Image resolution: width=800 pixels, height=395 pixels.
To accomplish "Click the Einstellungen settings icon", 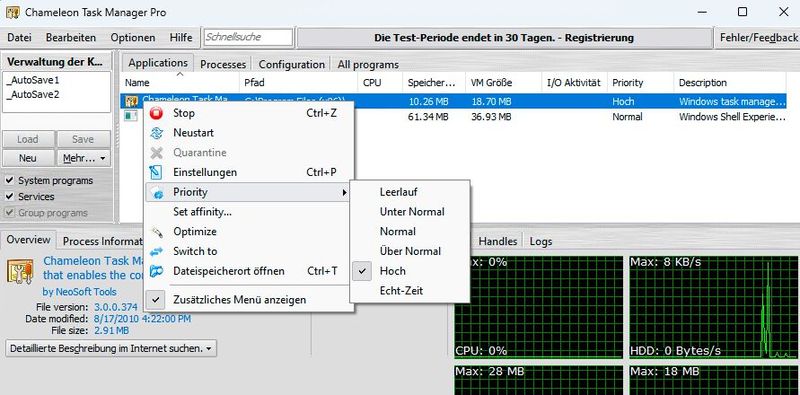I will (157, 172).
